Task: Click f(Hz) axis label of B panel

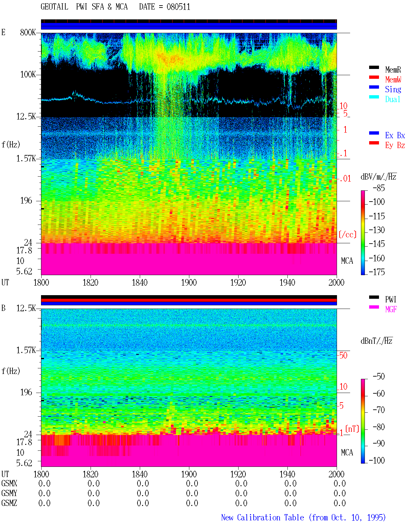Action: (x=11, y=371)
